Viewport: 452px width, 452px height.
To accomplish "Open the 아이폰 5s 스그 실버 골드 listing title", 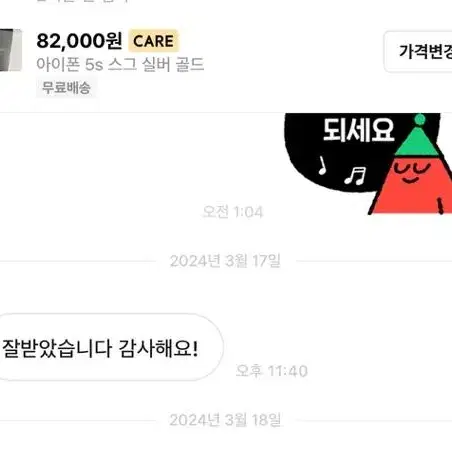I will (120, 64).
